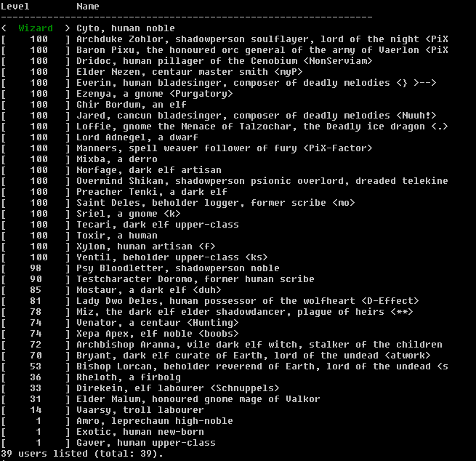Click the "39 users listed" summary line

coord(81,454)
